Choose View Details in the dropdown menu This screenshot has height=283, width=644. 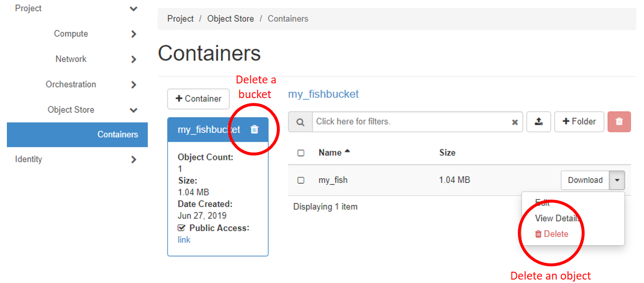pyautogui.click(x=557, y=218)
